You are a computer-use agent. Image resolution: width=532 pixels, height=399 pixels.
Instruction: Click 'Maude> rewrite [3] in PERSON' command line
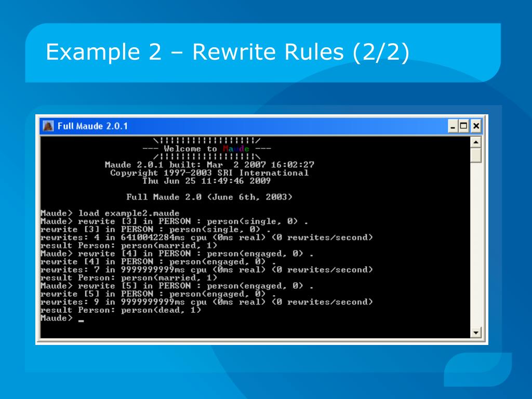175,221
